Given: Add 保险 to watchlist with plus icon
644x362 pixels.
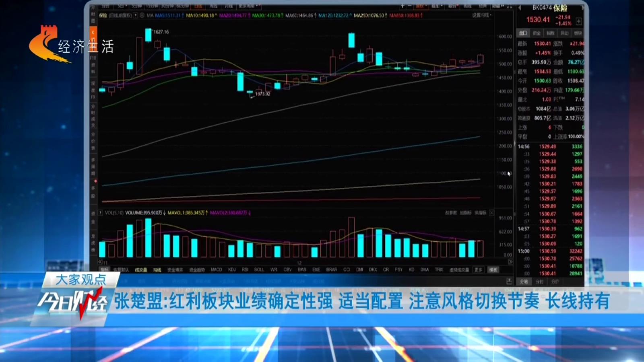Looking at the screenshot, I should (579, 21).
